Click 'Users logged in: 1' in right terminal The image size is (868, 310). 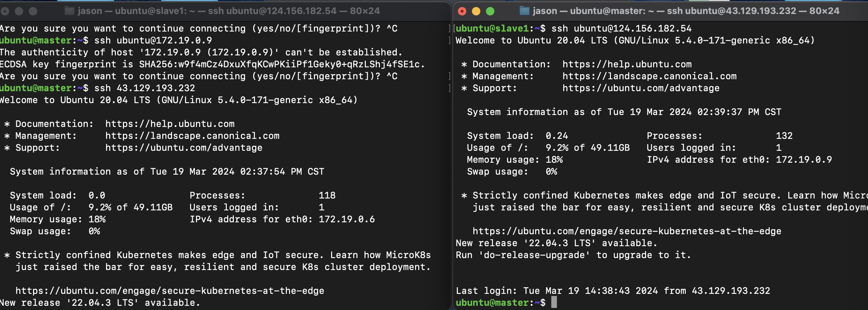(x=714, y=148)
